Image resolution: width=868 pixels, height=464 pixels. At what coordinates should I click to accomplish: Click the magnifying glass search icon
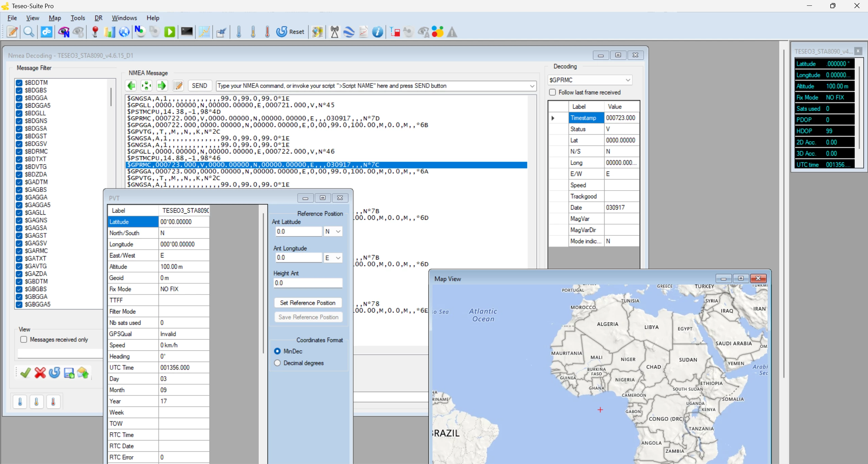tap(29, 32)
